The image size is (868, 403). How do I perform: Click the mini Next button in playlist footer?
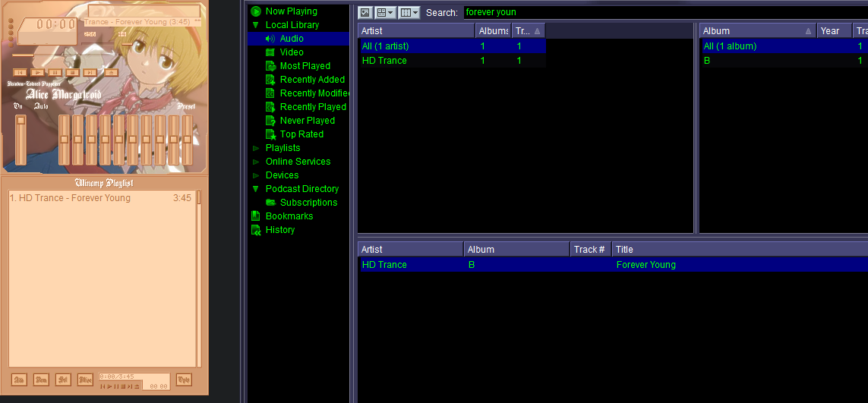click(x=130, y=386)
